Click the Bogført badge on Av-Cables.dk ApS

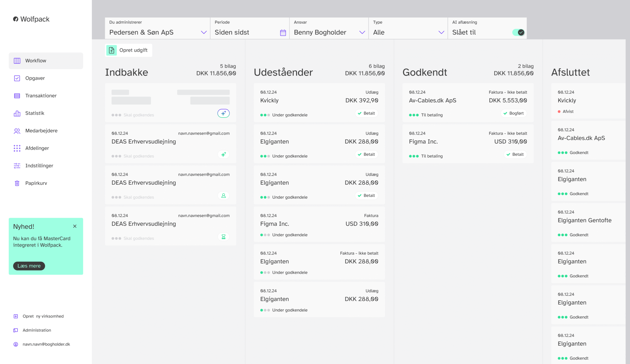[x=514, y=113]
